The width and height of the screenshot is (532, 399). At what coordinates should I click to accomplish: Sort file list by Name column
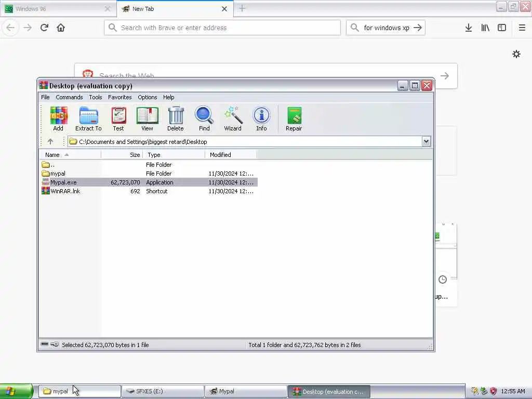pyautogui.click(x=70, y=155)
